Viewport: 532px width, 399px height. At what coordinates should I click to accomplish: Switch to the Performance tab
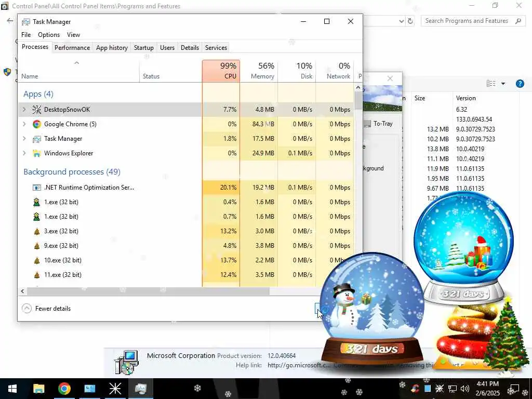tap(72, 47)
